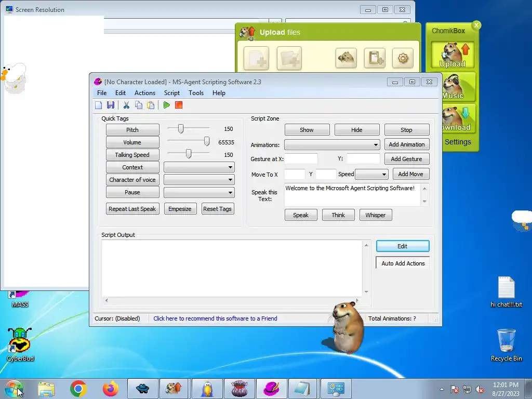
Task: Click the Speak button
Action: (301, 215)
